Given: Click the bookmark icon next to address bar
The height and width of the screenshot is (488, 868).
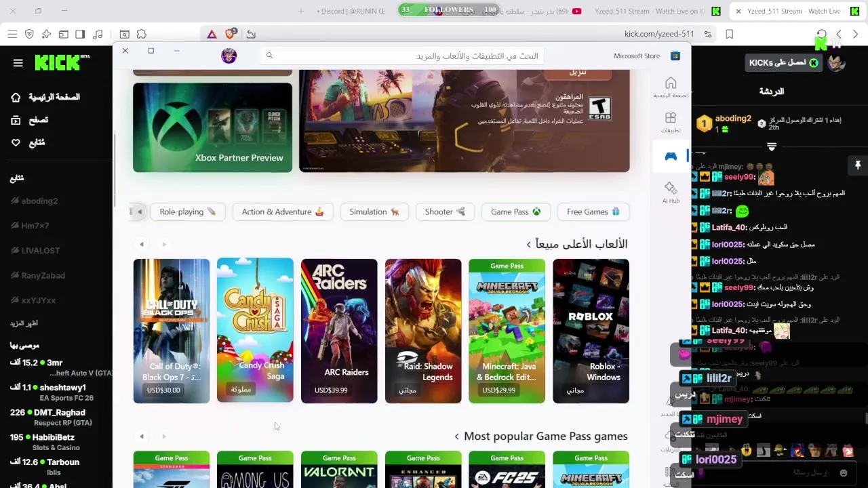Looking at the screenshot, I should pos(730,34).
